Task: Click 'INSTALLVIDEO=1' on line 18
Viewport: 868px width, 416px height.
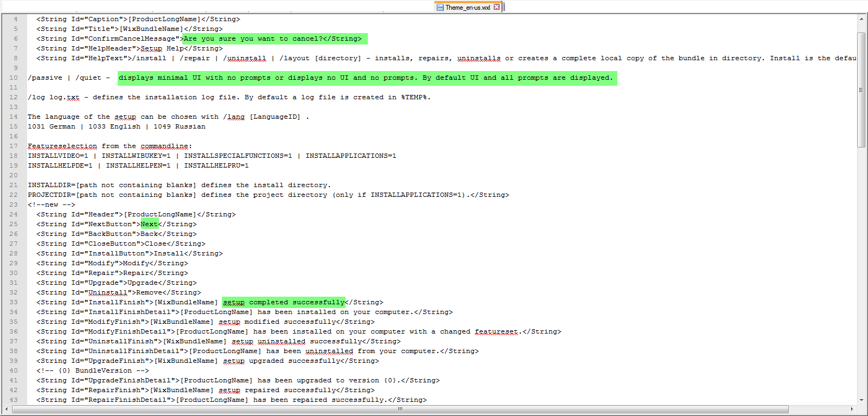Action: tap(58, 156)
